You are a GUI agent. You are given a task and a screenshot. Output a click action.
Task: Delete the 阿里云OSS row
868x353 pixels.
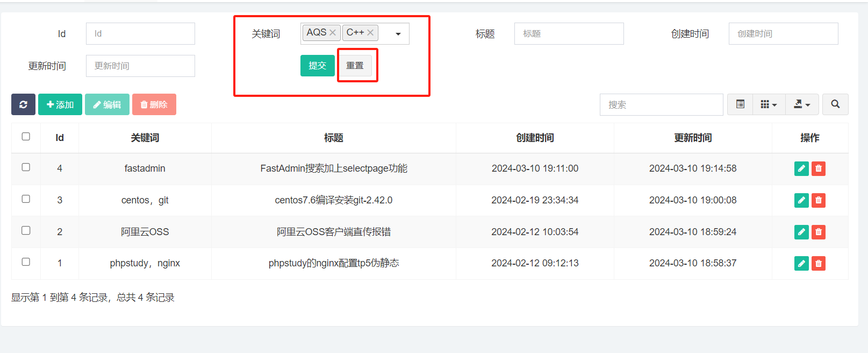[x=819, y=232]
